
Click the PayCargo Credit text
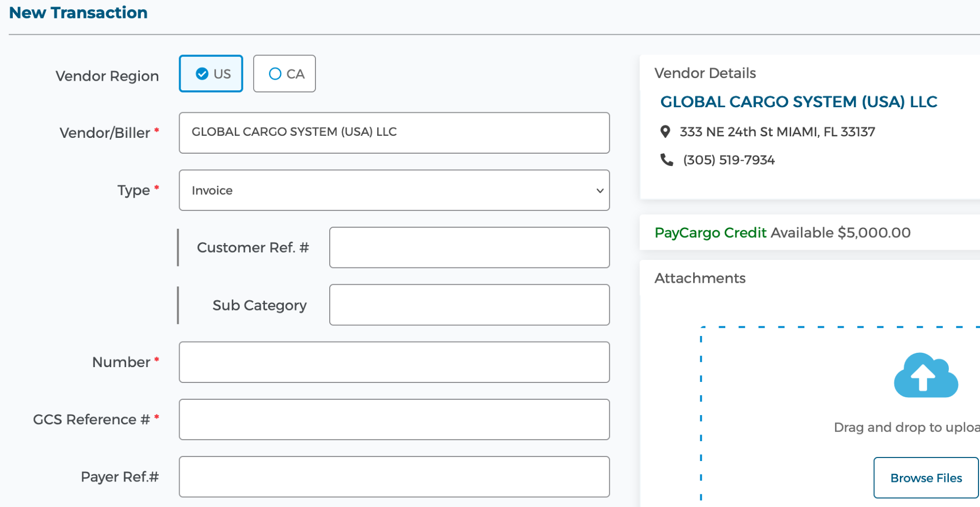pos(710,233)
